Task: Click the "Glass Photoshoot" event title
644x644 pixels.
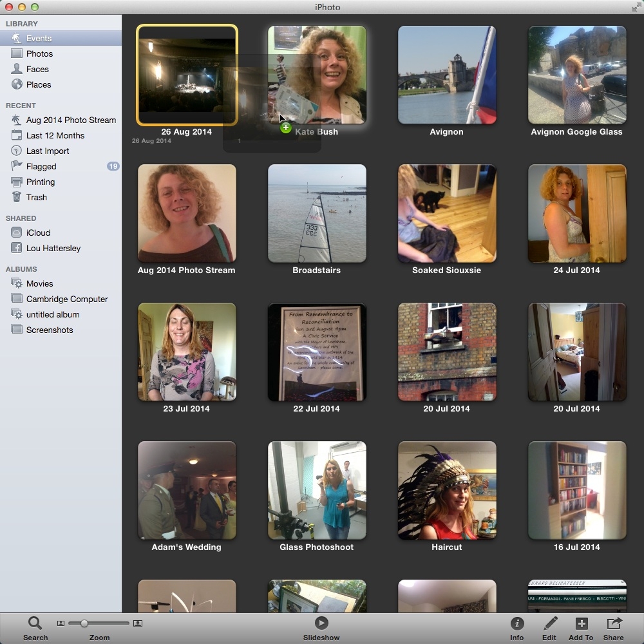Action: [x=316, y=547]
